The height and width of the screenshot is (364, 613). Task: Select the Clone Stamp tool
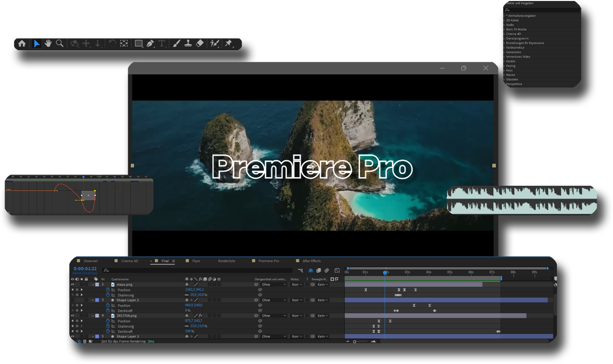188,43
